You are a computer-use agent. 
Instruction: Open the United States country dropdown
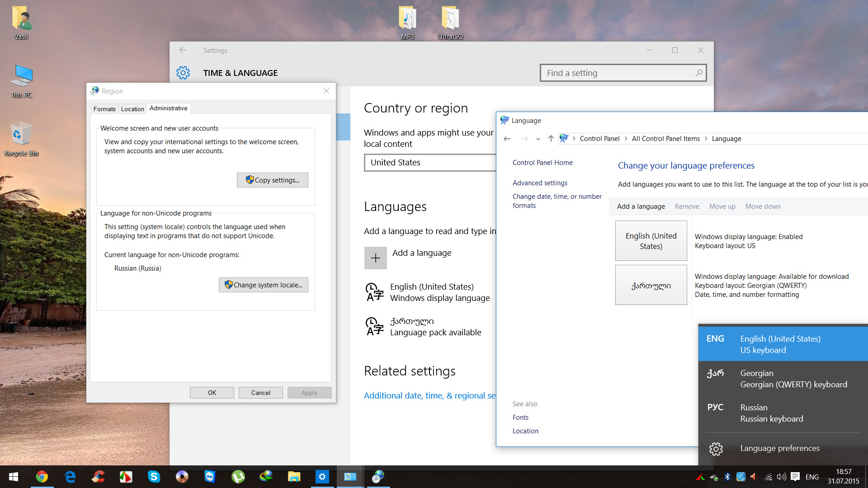[x=429, y=163]
